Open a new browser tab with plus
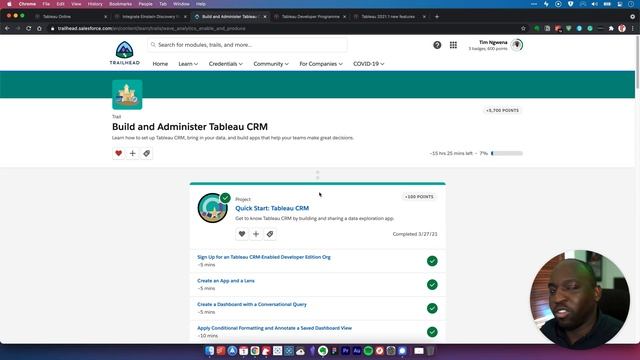 point(437,16)
